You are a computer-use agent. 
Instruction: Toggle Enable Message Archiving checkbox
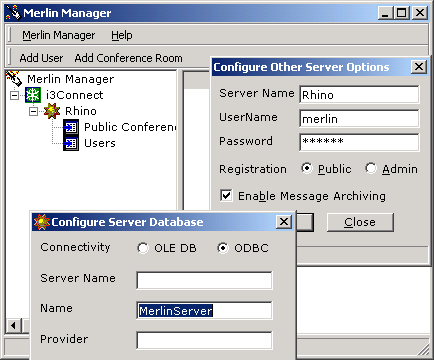226,195
